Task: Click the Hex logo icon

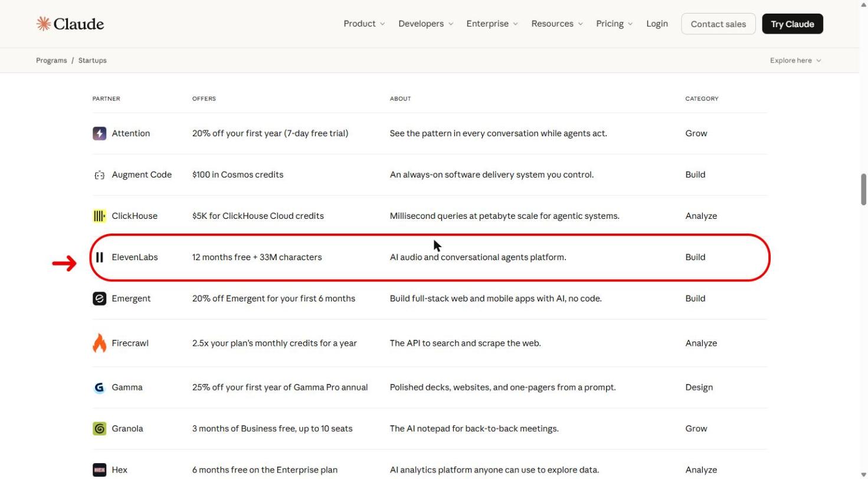Action: coord(99,470)
